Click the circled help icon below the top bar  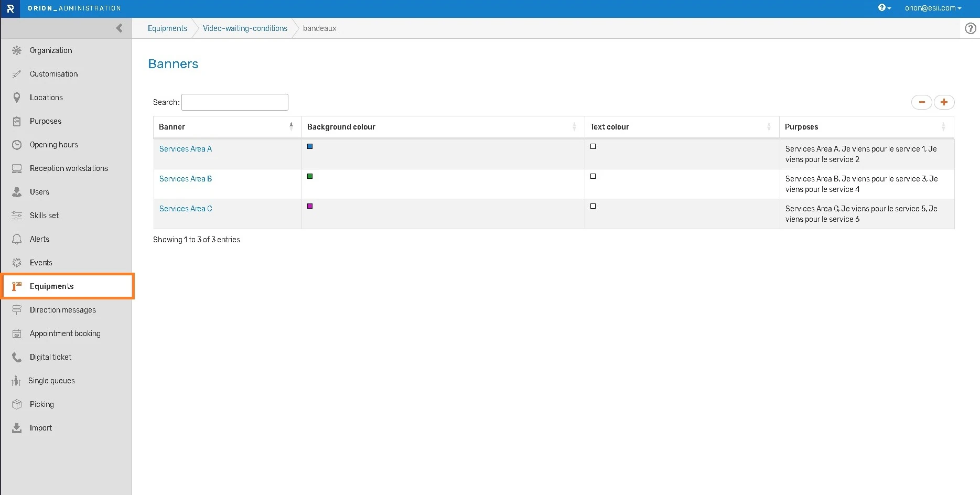click(971, 28)
